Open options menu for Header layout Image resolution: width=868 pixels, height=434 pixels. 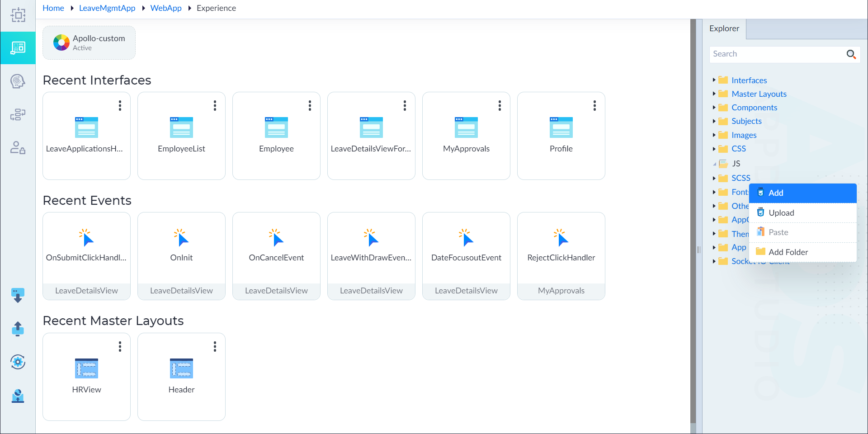click(215, 346)
